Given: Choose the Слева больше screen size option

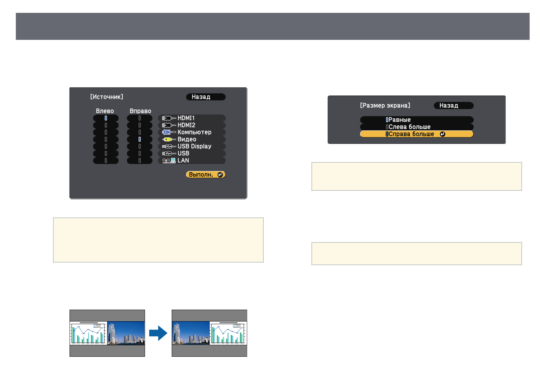Looking at the screenshot, I should [x=417, y=127].
